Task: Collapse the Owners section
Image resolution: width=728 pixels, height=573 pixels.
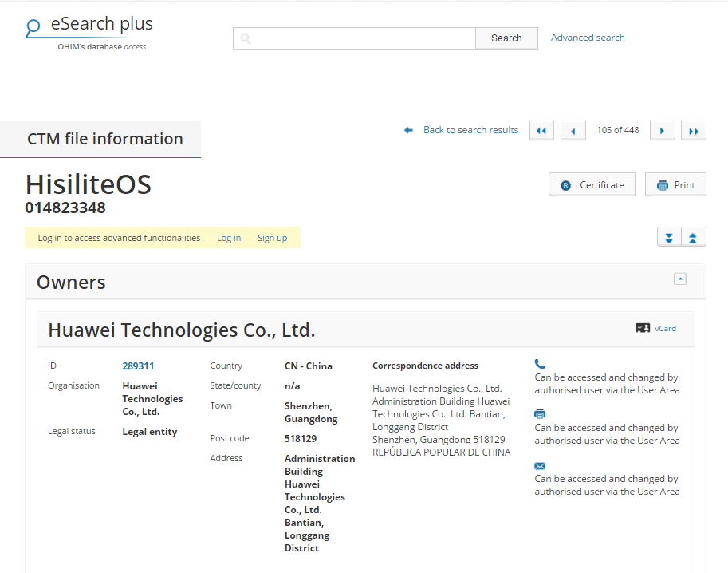Action: pyautogui.click(x=680, y=279)
